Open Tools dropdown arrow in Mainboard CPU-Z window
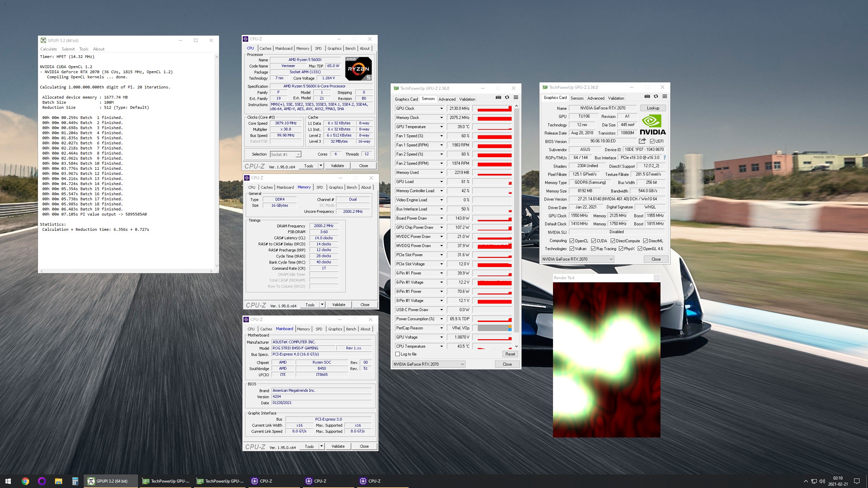Screen dimensions: 868x488 click(x=321, y=446)
